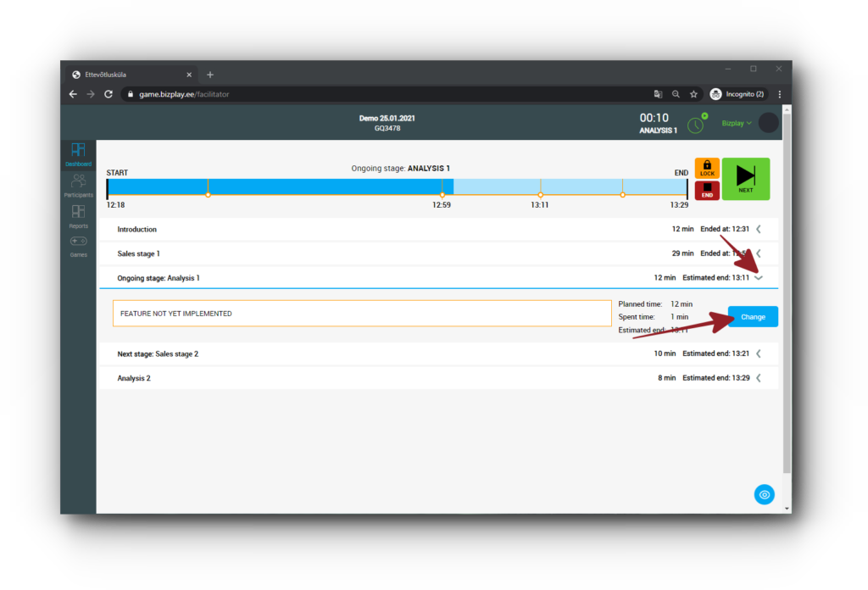This screenshot has height=590, width=868.
Task: Open the Participants sidebar section
Action: (78, 185)
